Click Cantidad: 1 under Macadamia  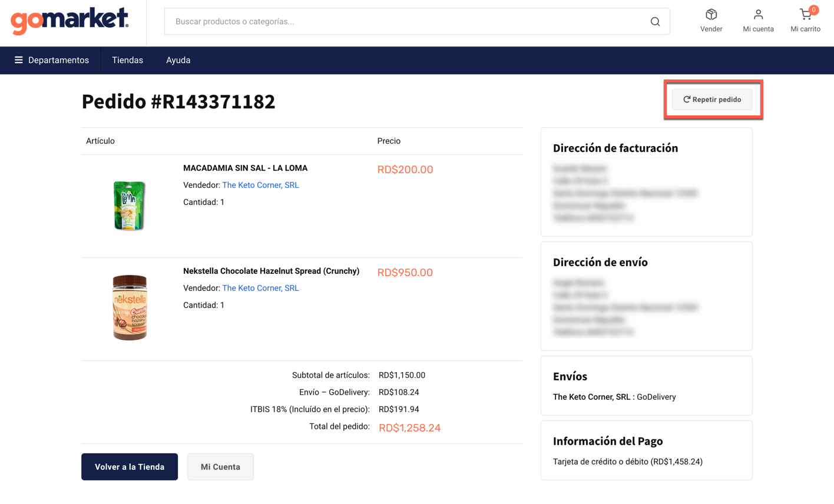(204, 202)
